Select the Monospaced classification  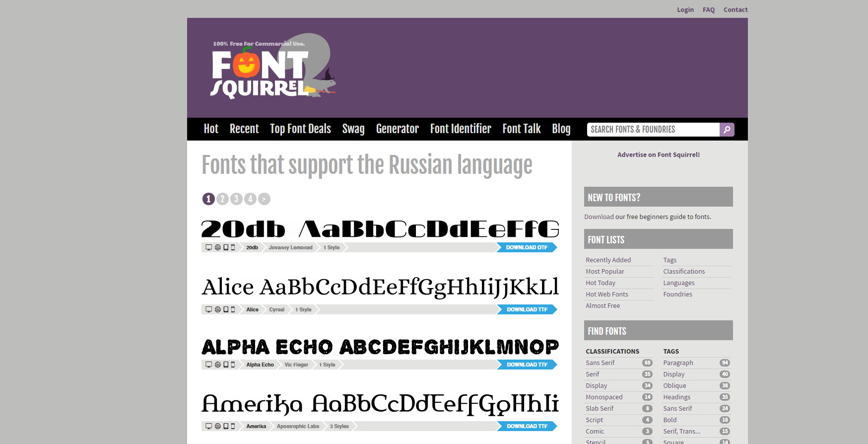click(x=604, y=397)
